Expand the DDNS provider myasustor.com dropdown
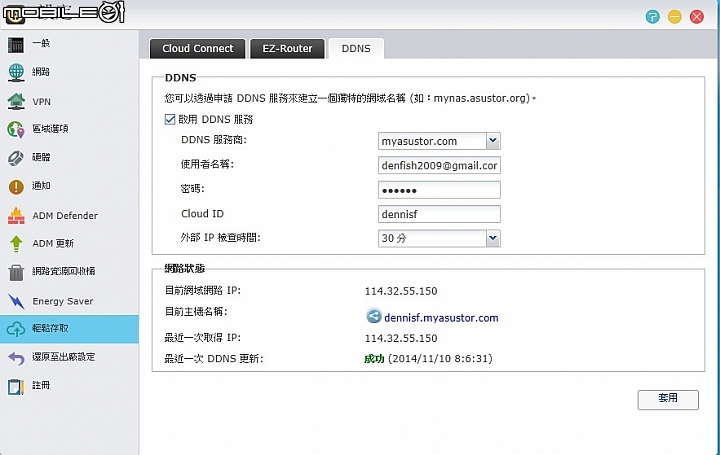This screenshot has height=455, width=720. pyautogui.click(x=493, y=141)
